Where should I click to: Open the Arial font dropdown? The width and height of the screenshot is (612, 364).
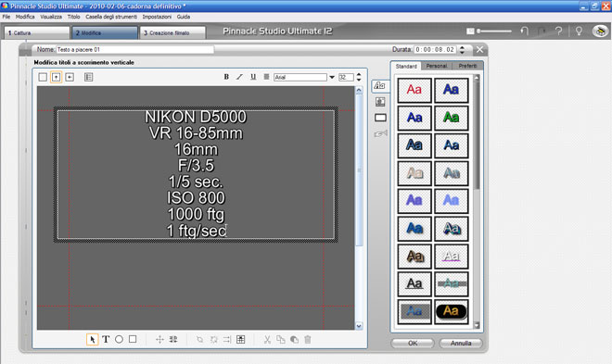point(332,77)
